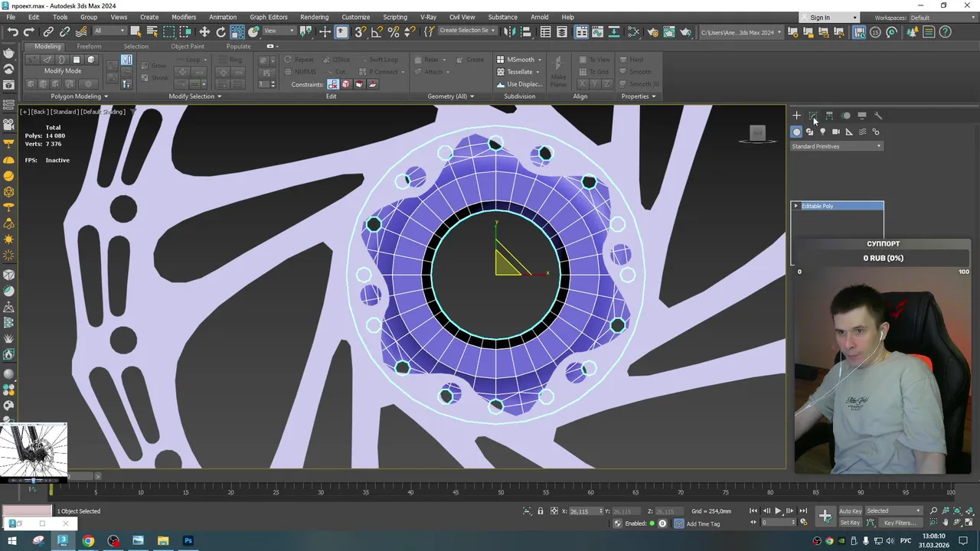The image size is (980, 551).
Task: Activate the Select and Link tool
Action: click(48, 31)
